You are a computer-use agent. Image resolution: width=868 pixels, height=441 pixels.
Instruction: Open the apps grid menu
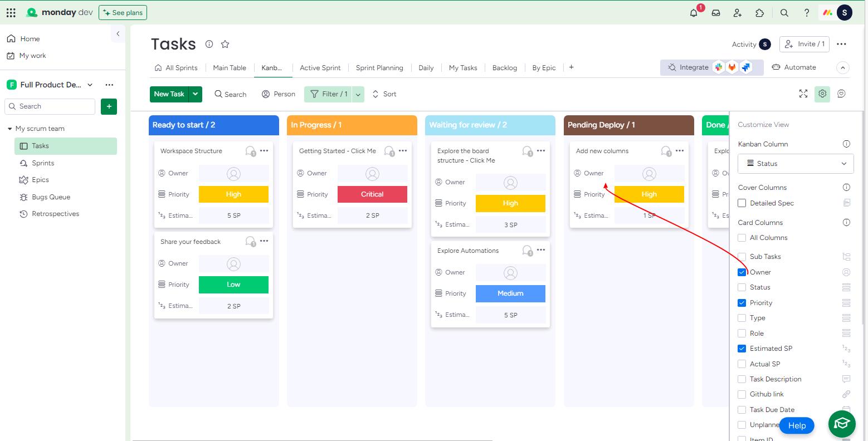pyautogui.click(x=11, y=12)
